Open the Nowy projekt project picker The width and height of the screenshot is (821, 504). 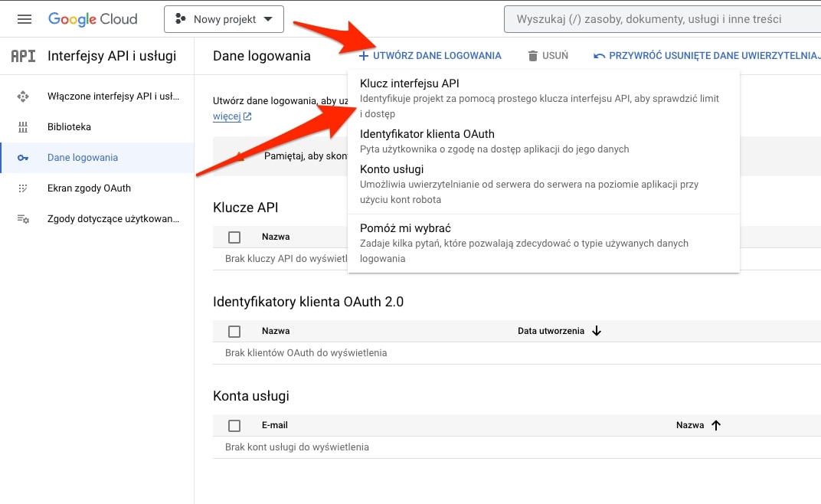coord(223,18)
